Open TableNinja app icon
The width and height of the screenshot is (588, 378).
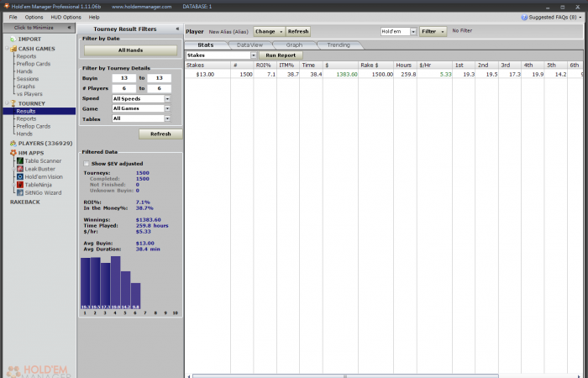(x=20, y=185)
